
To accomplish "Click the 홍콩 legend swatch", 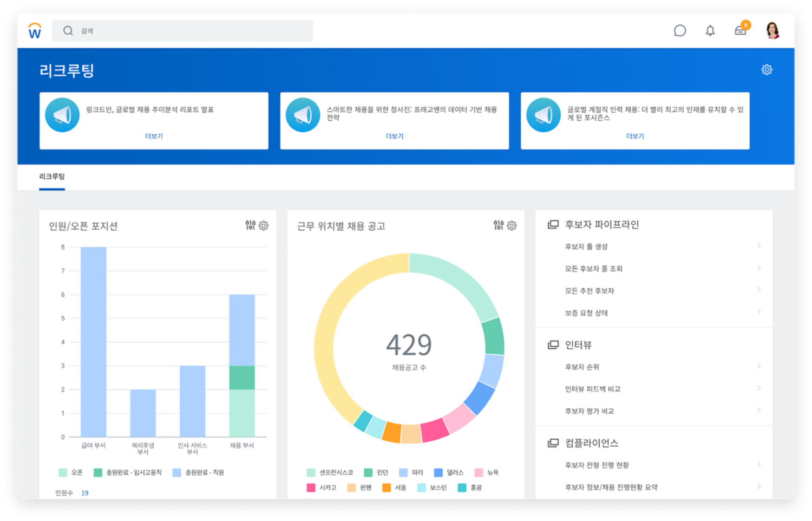I will pyautogui.click(x=462, y=488).
